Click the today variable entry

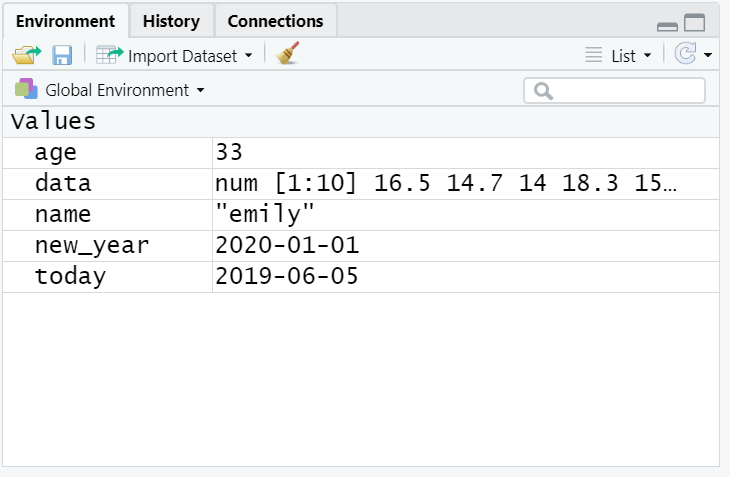click(70, 277)
